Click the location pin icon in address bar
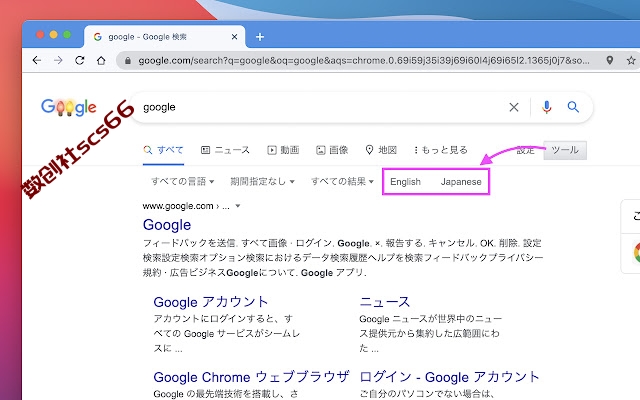 pyautogui.click(x=609, y=60)
